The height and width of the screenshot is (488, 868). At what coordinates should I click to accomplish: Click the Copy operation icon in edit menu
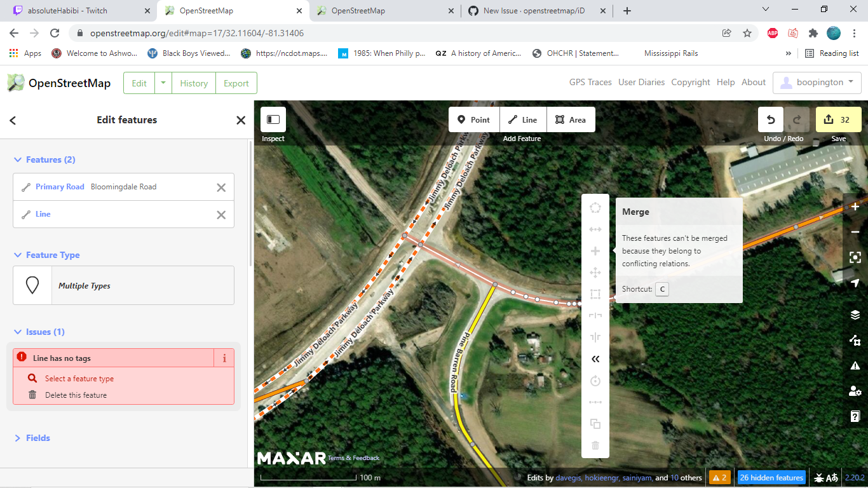coord(595,424)
